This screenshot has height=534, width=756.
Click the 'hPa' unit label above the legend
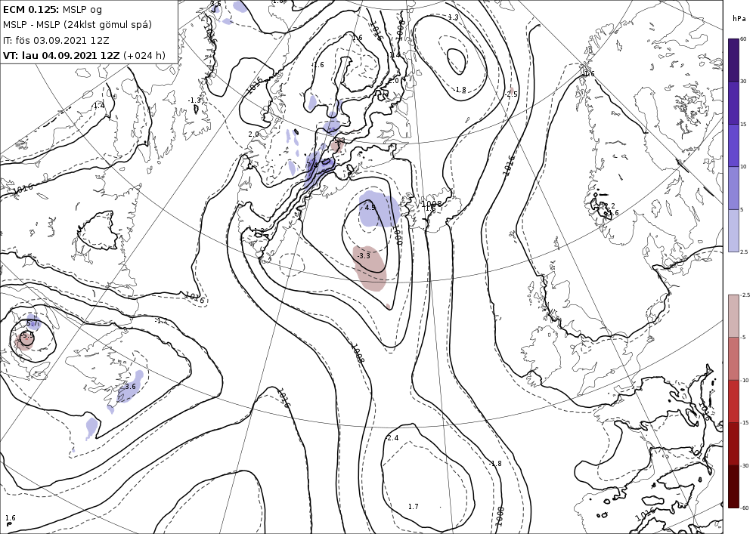(739, 19)
